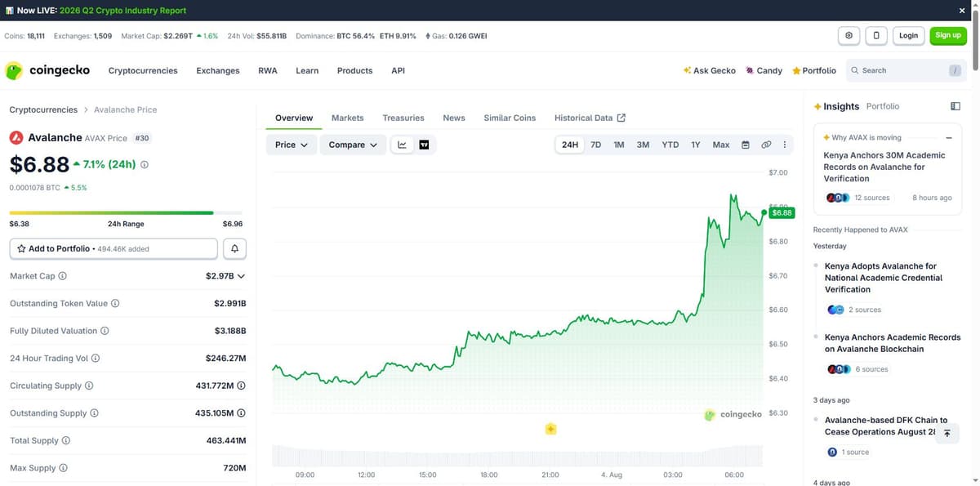Click the scroll-to-top arrow button
980x486 pixels.
[x=947, y=434]
